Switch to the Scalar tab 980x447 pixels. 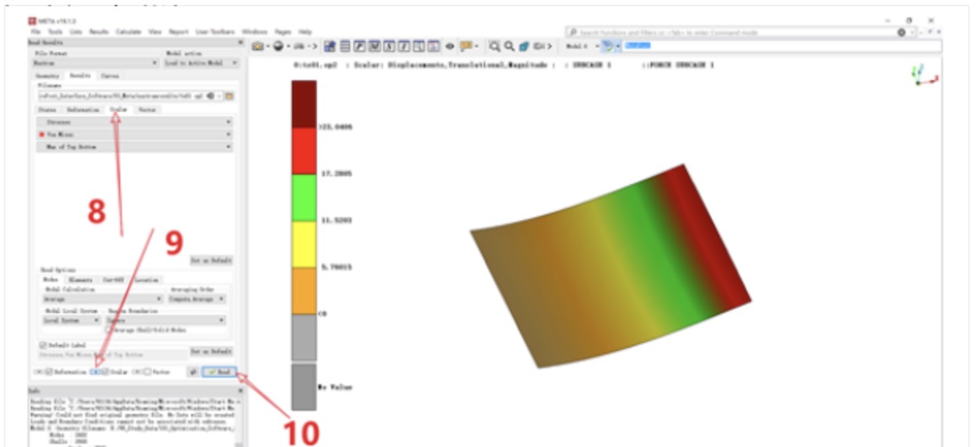(x=119, y=110)
